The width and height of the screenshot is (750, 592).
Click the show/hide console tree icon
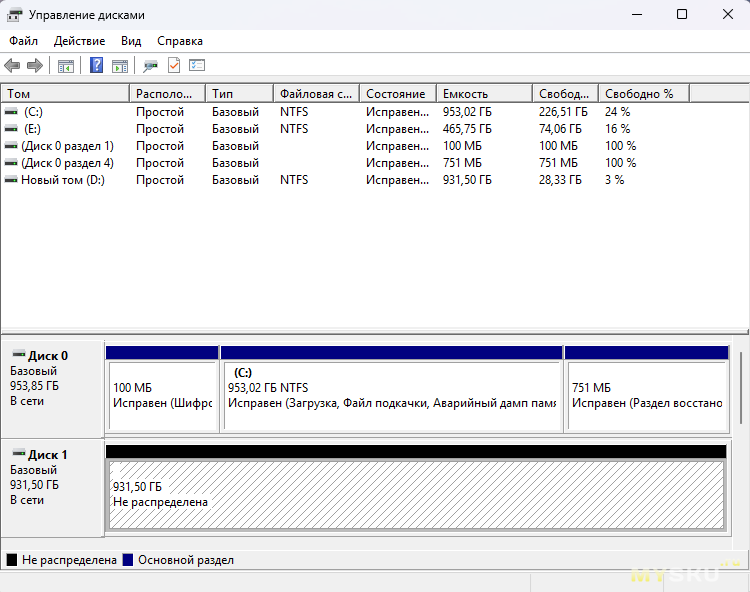[x=66, y=66]
